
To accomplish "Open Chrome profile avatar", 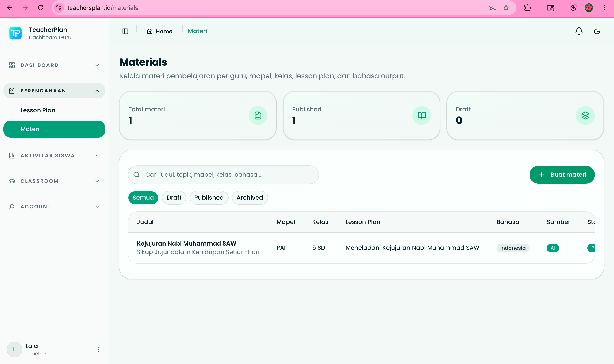I will (589, 8).
